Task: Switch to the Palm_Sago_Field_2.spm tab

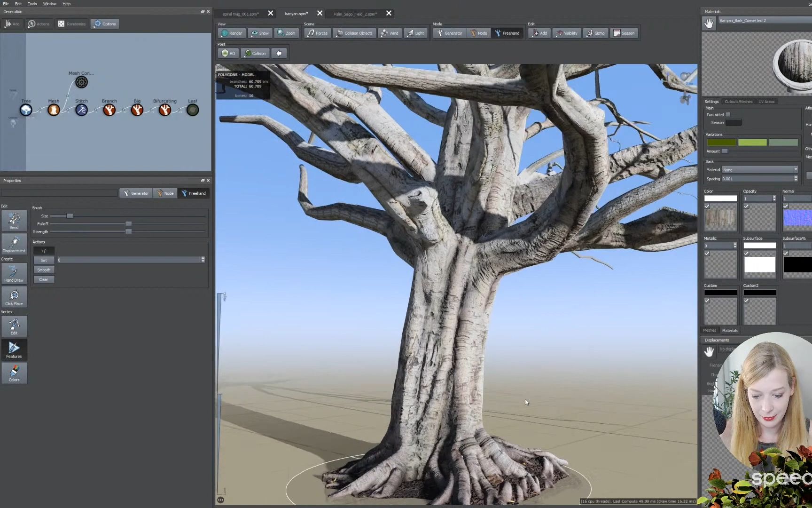Action: coord(355,14)
